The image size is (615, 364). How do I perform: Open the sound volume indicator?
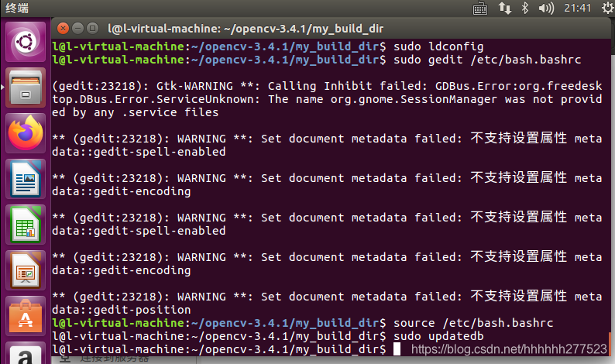[546, 8]
